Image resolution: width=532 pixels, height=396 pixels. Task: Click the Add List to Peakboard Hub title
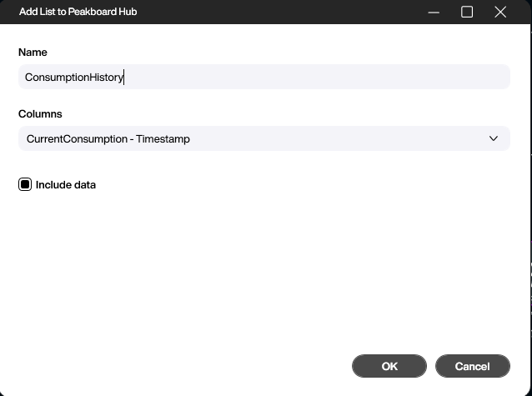coord(78,12)
